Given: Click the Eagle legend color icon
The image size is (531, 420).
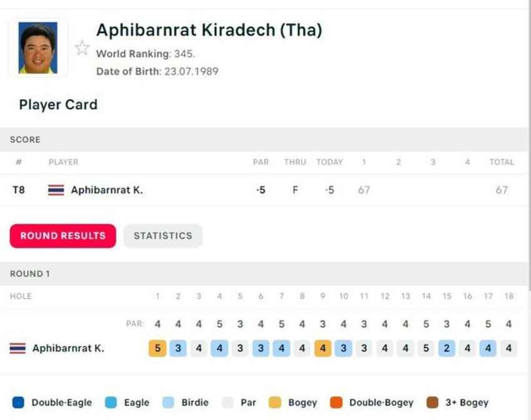Looking at the screenshot, I should point(111,403).
